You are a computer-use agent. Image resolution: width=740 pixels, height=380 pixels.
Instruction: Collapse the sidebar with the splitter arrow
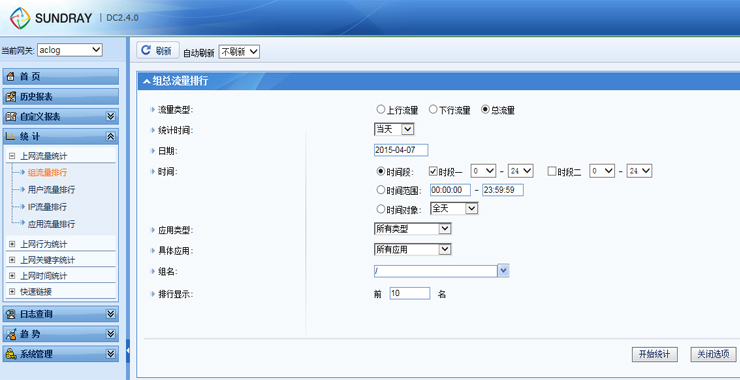coord(128,352)
